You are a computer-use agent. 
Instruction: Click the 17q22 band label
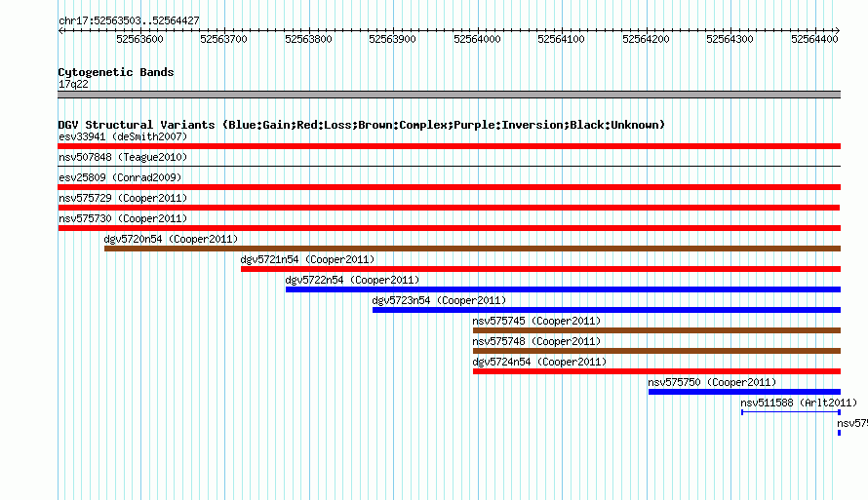pos(73,84)
